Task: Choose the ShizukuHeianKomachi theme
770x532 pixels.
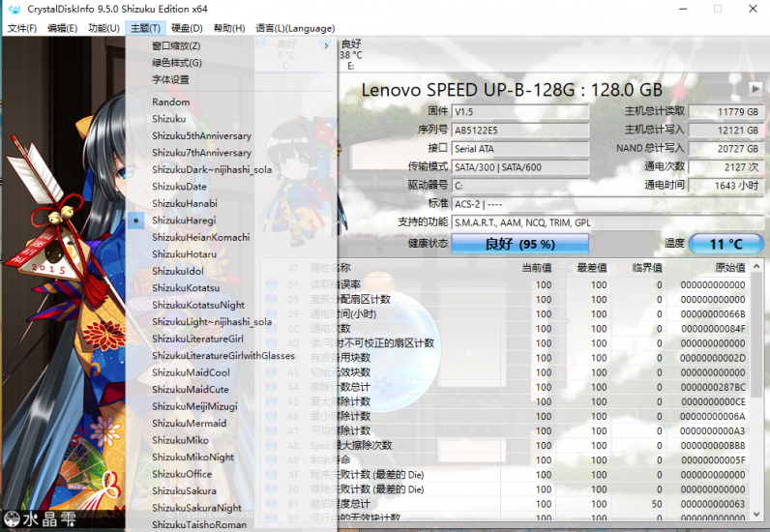Action: tap(231, 237)
